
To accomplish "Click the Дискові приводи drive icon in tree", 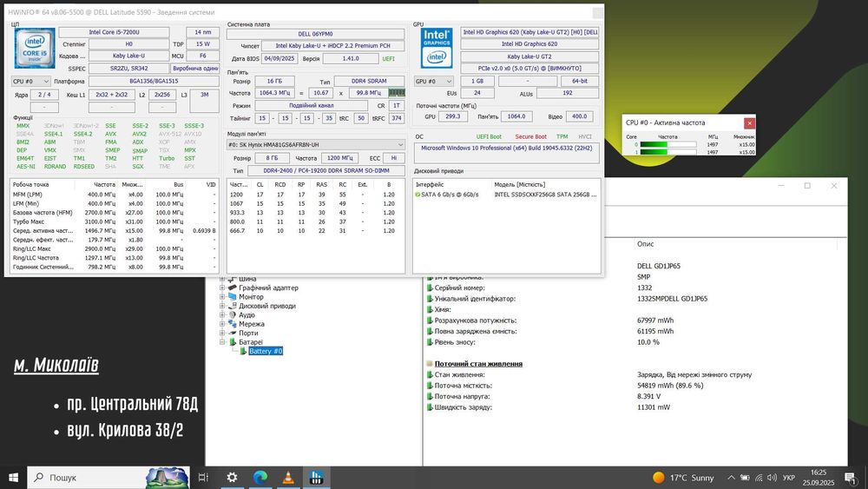I will click(233, 306).
